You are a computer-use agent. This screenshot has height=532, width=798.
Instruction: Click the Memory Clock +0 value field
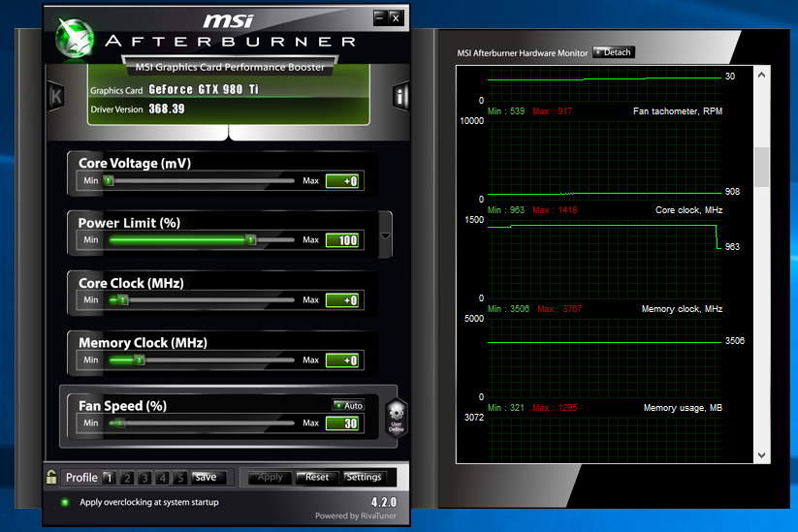click(342, 360)
